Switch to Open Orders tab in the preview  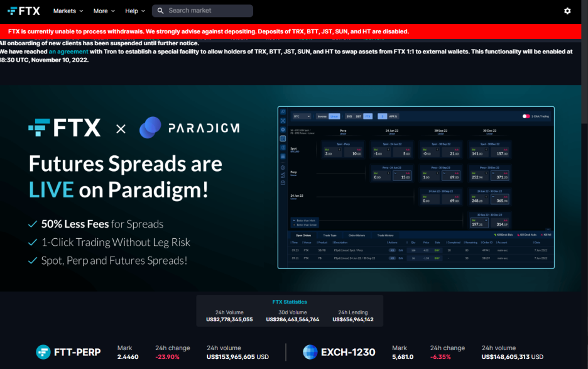[303, 235]
